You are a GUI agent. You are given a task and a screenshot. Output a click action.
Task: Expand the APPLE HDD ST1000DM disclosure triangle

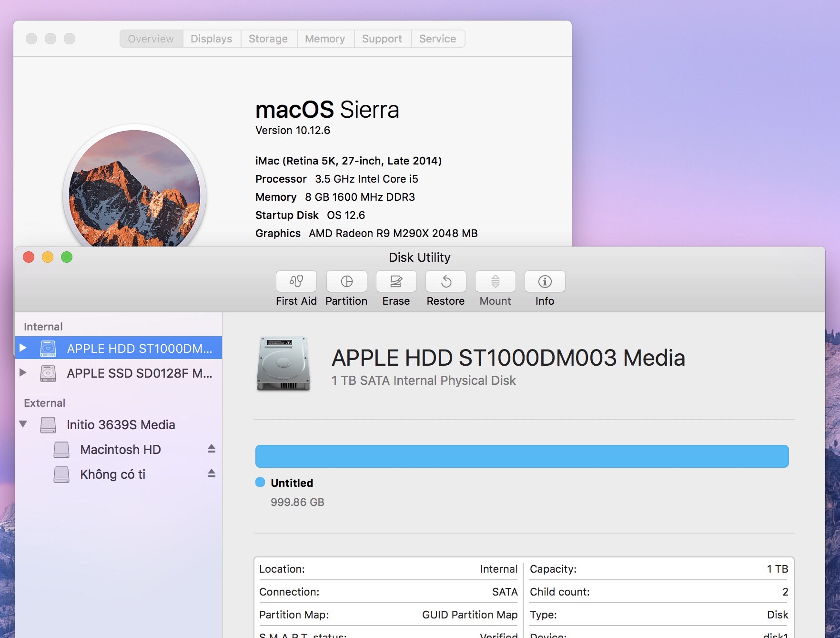tap(23, 348)
